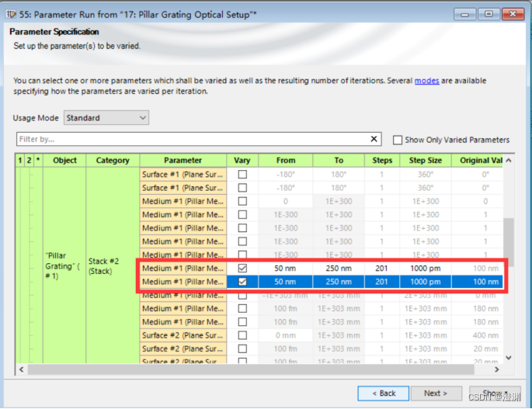This screenshot has width=532, height=409.
Task: Select the highlighted Medium #1 parameter cell
Action: [x=183, y=282]
